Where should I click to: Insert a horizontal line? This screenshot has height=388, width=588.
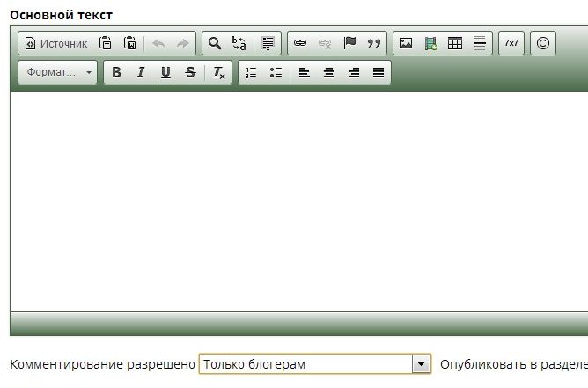[480, 43]
